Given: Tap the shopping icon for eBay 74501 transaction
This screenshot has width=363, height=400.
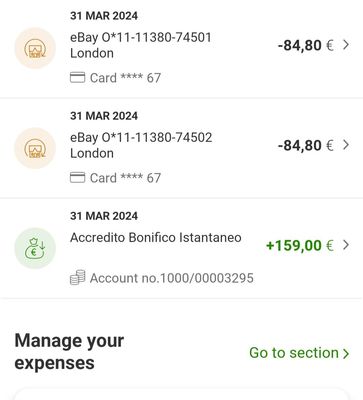Looking at the screenshot, I should pyautogui.click(x=35, y=48).
